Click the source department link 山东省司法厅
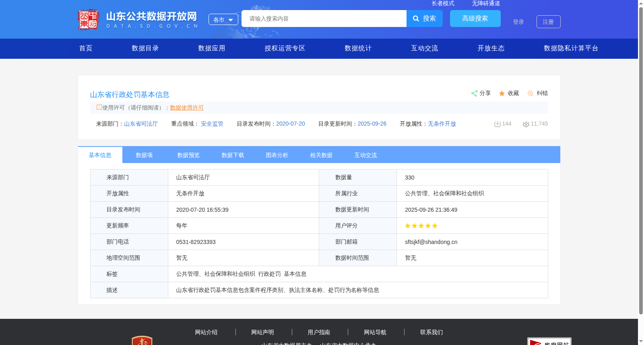 tap(141, 124)
